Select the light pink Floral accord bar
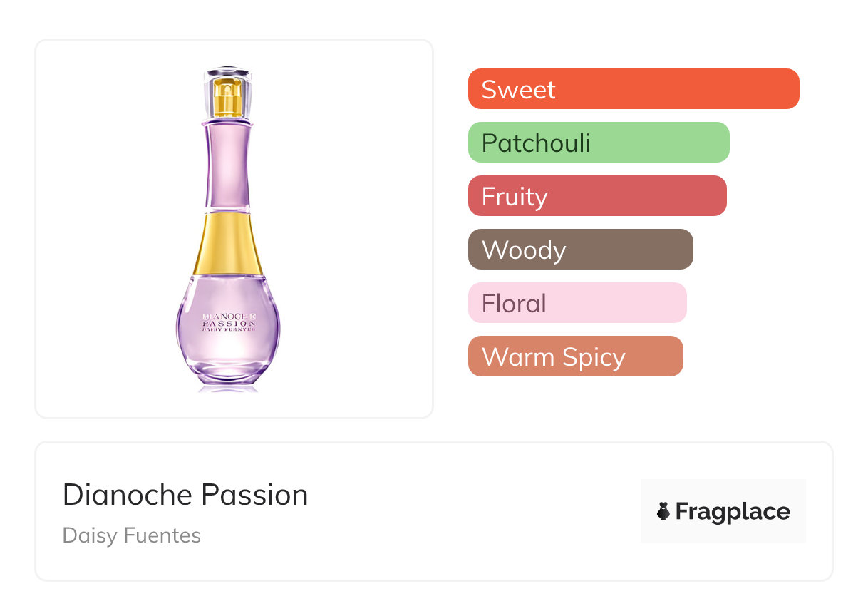 [577, 303]
